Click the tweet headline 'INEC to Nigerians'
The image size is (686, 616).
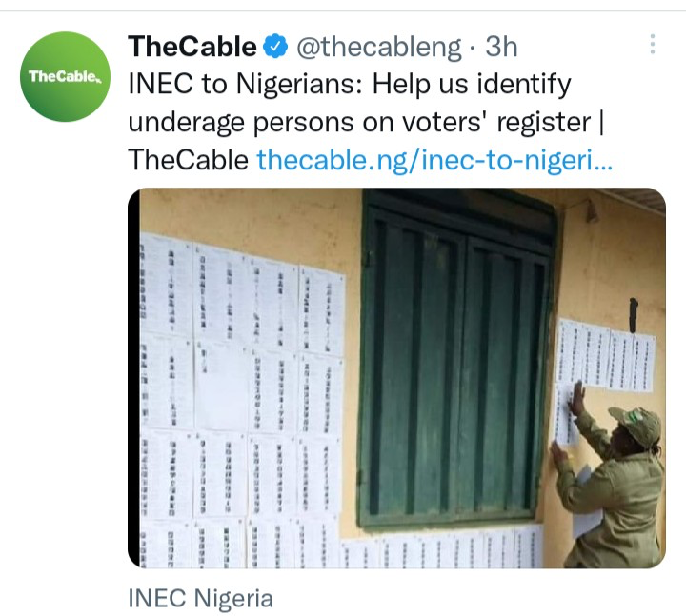click(244, 85)
